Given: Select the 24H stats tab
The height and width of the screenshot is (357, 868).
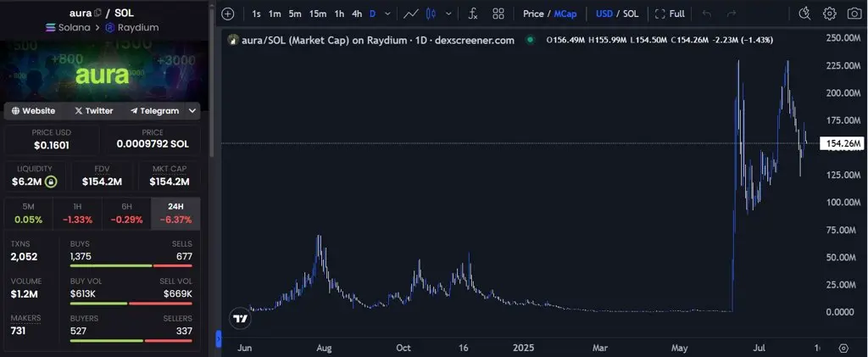Looking at the screenshot, I should point(176,213).
